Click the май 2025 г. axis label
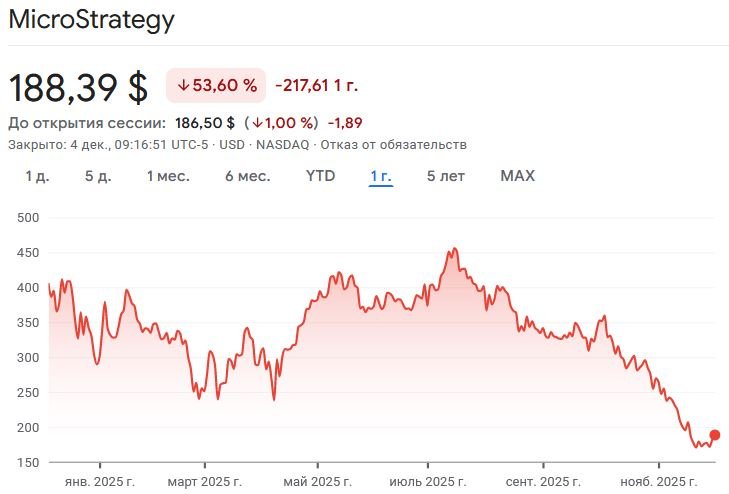The height and width of the screenshot is (494, 729). pos(317,481)
